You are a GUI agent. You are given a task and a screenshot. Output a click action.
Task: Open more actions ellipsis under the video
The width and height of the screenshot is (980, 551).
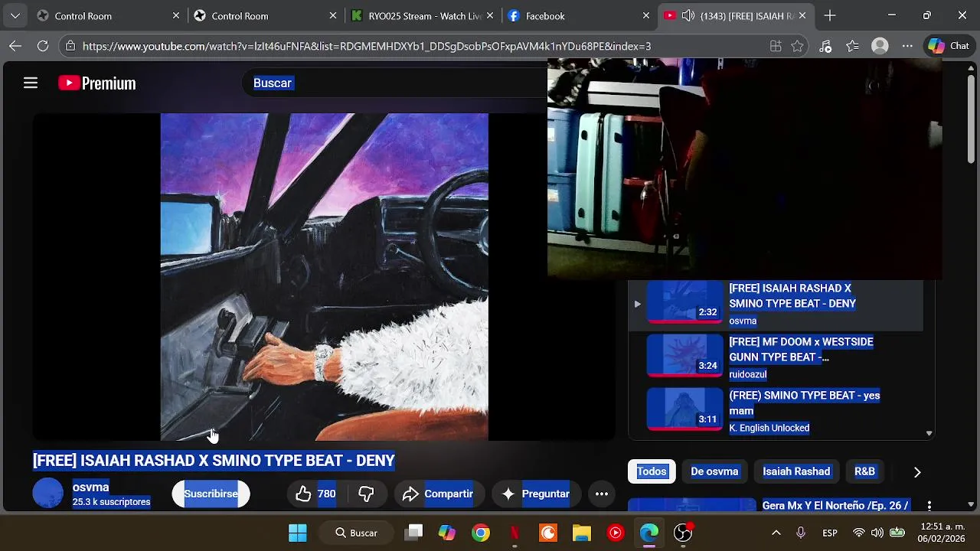[602, 494]
